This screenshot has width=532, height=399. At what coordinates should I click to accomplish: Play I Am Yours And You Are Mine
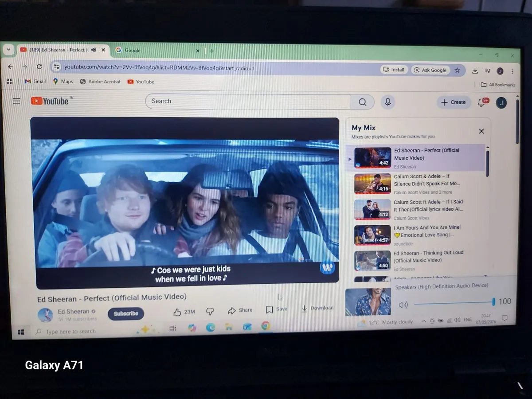(x=417, y=235)
